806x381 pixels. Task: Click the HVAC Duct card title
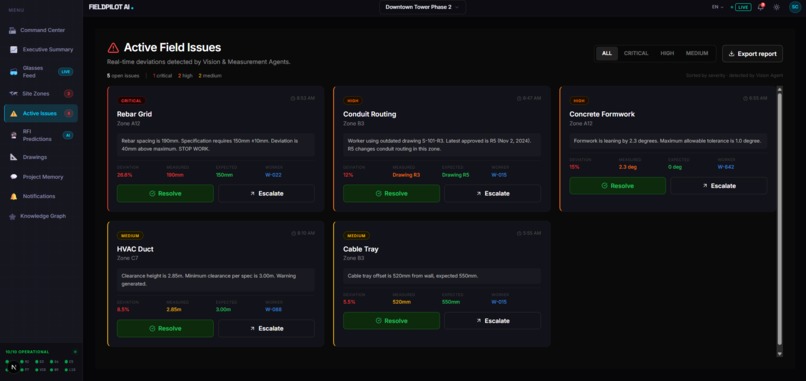click(135, 249)
